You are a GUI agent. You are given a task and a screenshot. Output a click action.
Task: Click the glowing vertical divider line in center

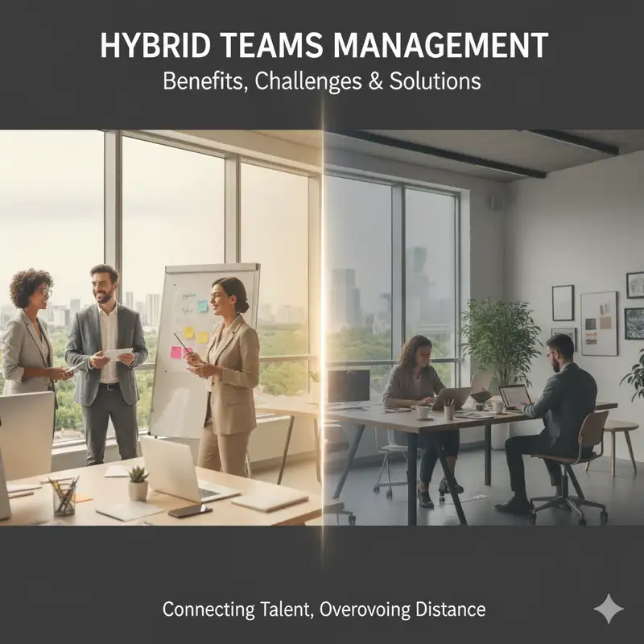pos(324,322)
